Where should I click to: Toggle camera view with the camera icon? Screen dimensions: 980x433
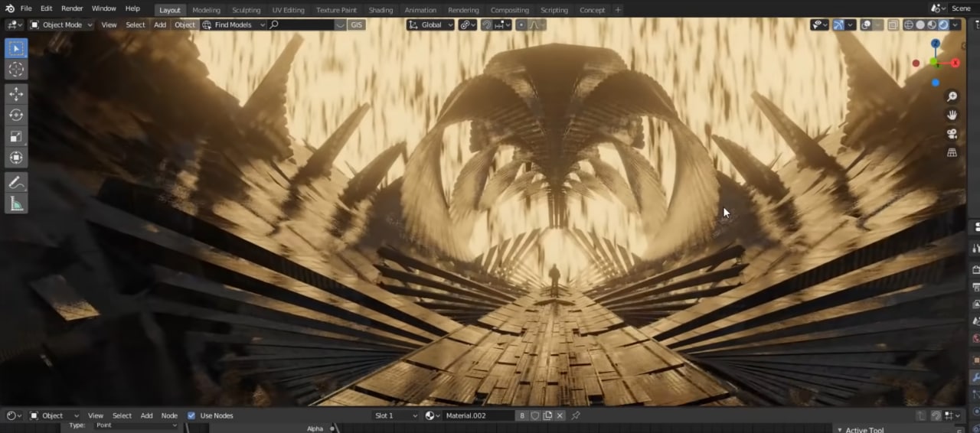(x=952, y=133)
